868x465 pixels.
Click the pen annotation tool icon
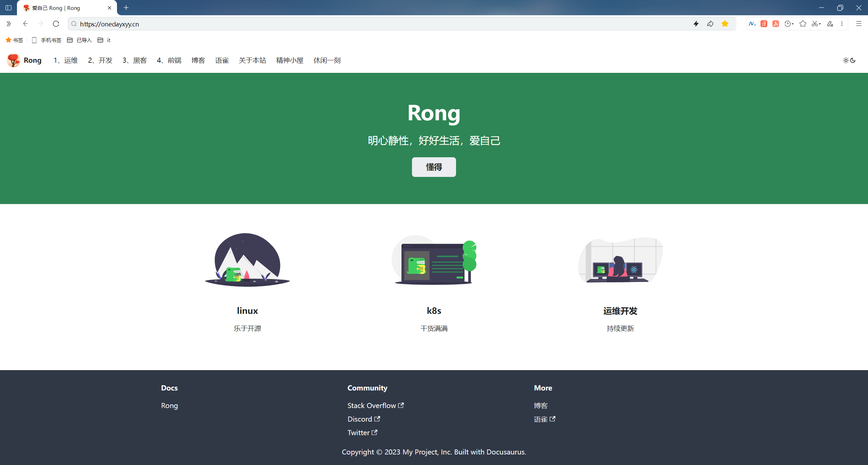click(830, 24)
